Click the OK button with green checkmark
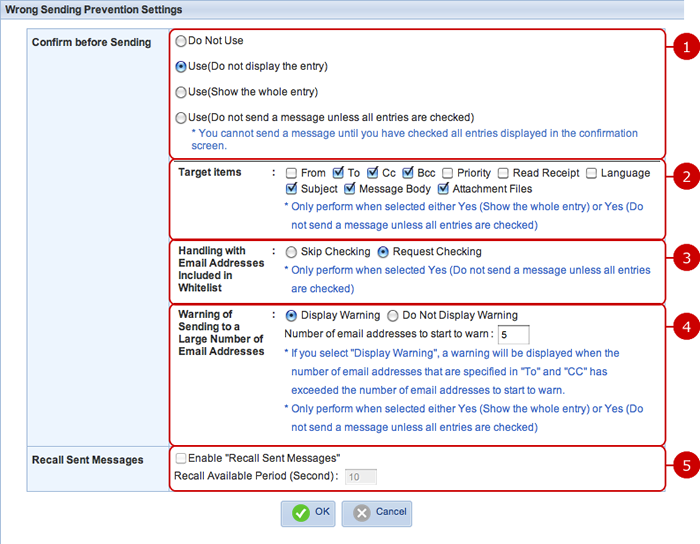Screen dimensions: 700x544 click(310, 512)
